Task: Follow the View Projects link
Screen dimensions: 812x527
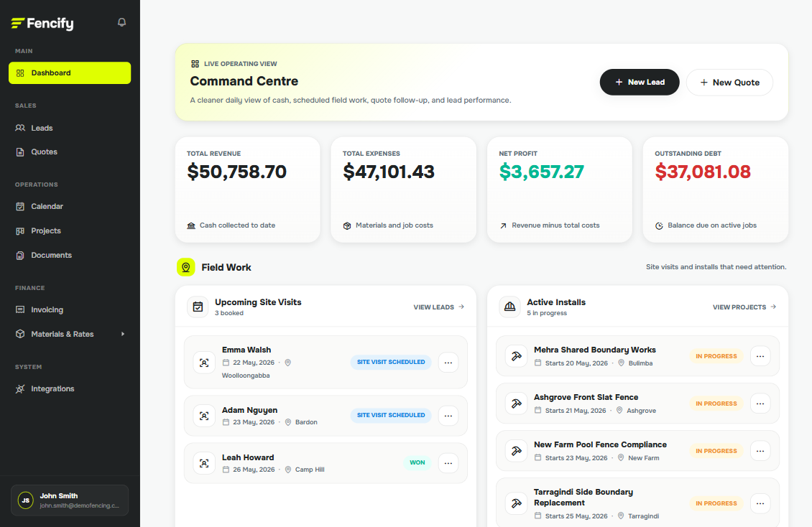Action: tap(744, 307)
